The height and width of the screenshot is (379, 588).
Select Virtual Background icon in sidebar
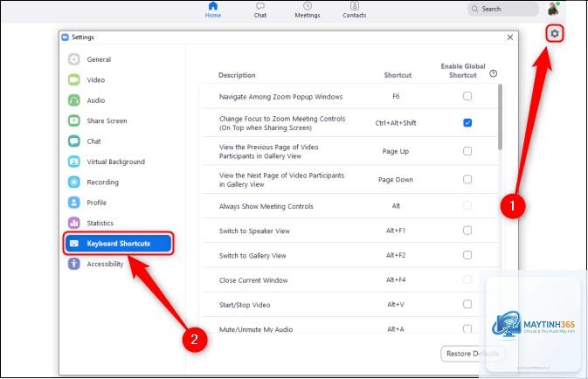point(74,162)
